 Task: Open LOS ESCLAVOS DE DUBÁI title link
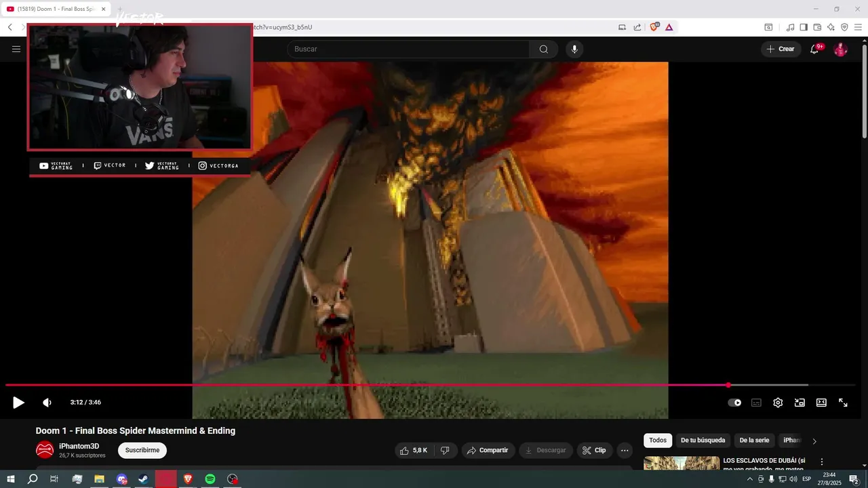[764, 464]
